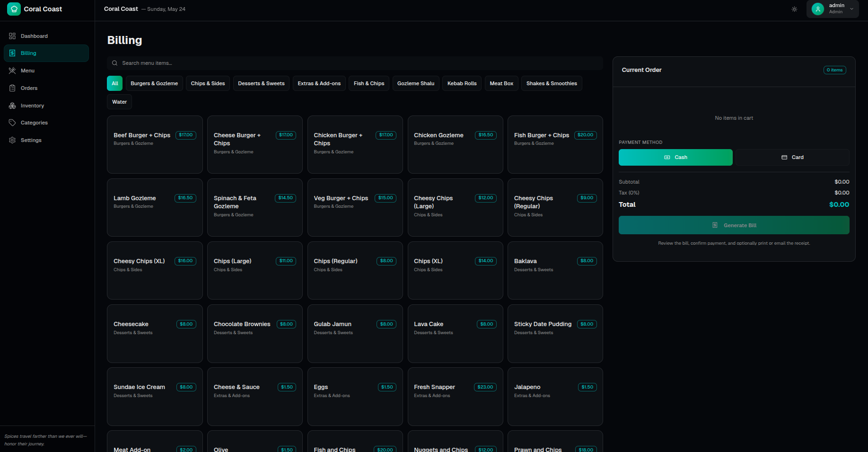Add Beef Burger + Chips to order
868x452 pixels.
[x=155, y=144]
